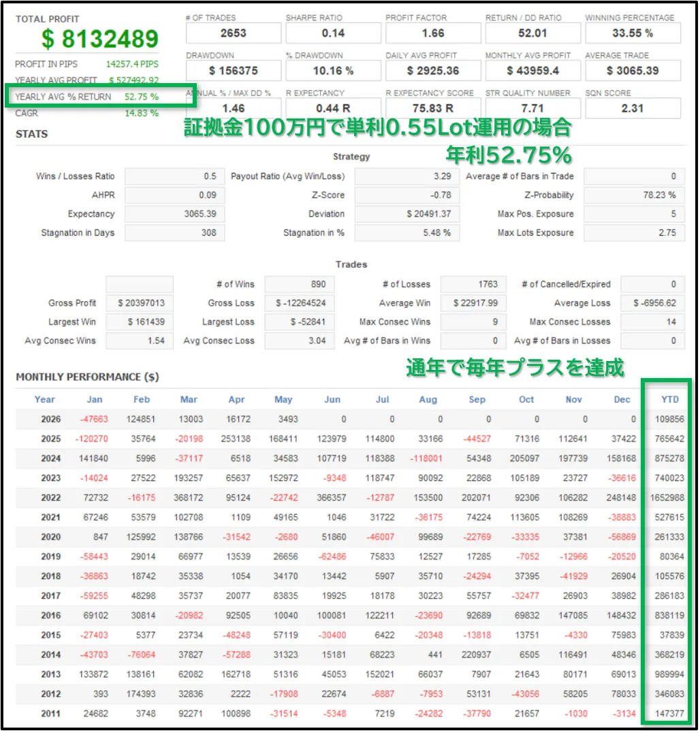
Task: Click the yearly avg % return 52.75 %
Action: [142, 97]
